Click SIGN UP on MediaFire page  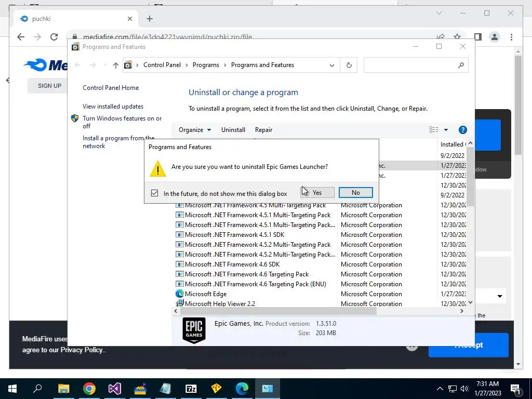coord(49,86)
